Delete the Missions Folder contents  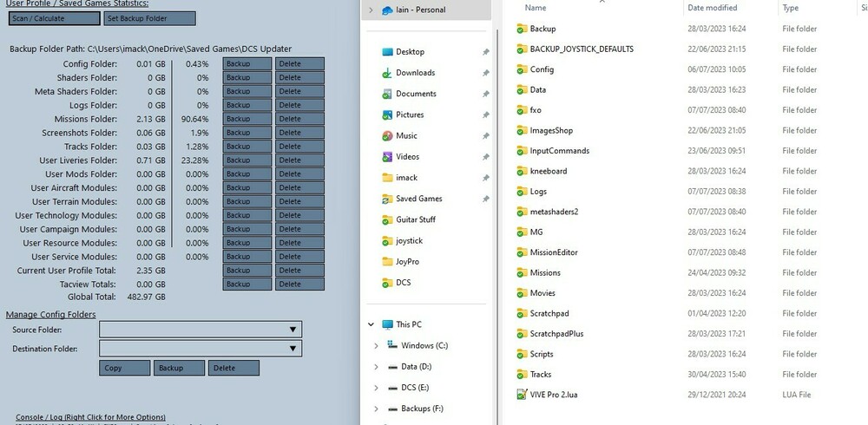pyautogui.click(x=299, y=119)
